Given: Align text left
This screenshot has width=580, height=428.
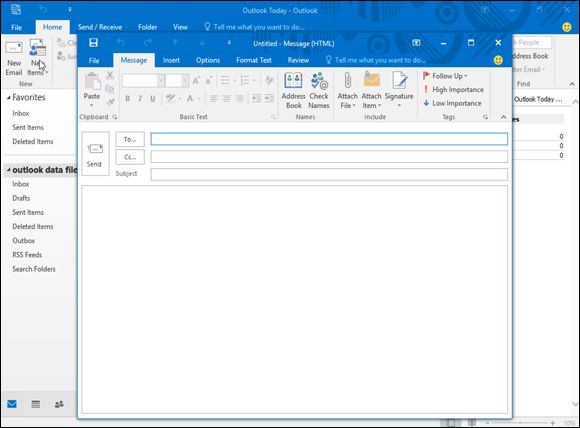Looking at the screenshot, I should tap(214, 98).
